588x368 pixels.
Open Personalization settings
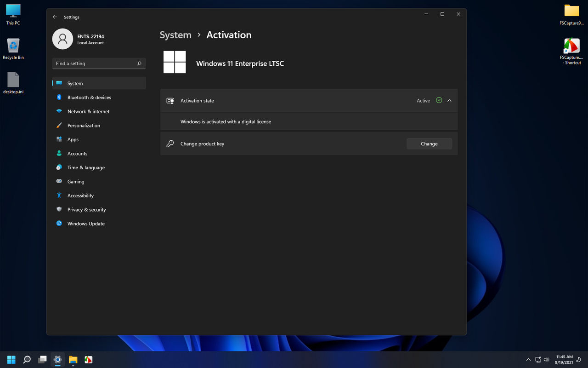point(99,126)
